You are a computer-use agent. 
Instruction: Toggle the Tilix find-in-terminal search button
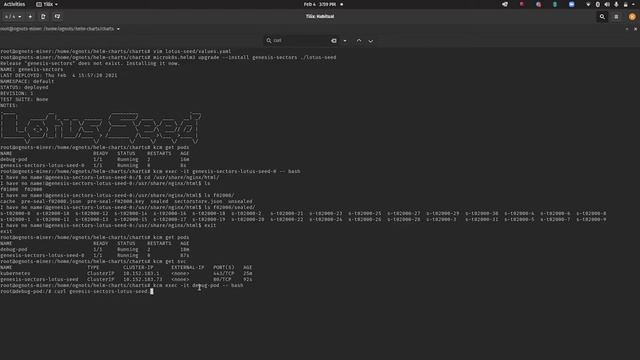602,17
